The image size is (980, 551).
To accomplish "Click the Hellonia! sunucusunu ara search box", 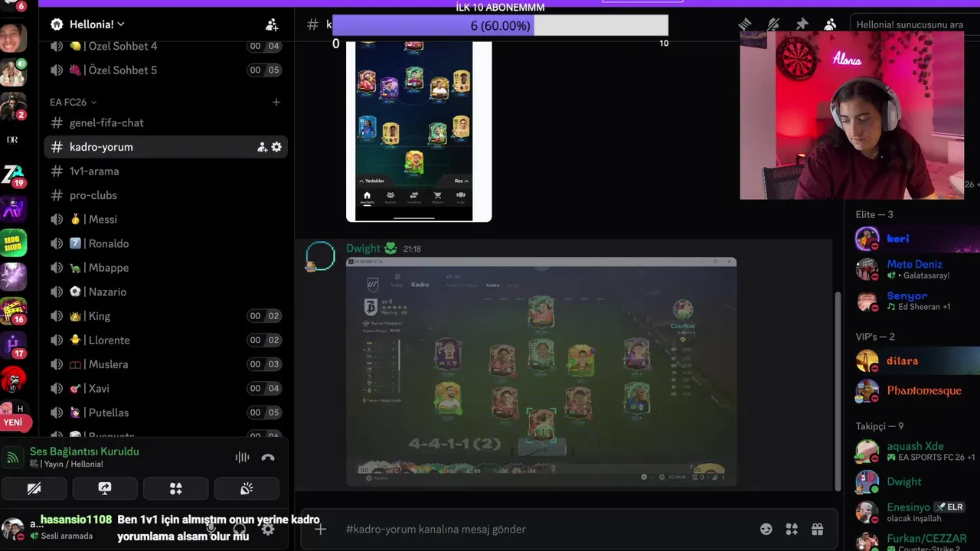I will (x=913, y=24).
